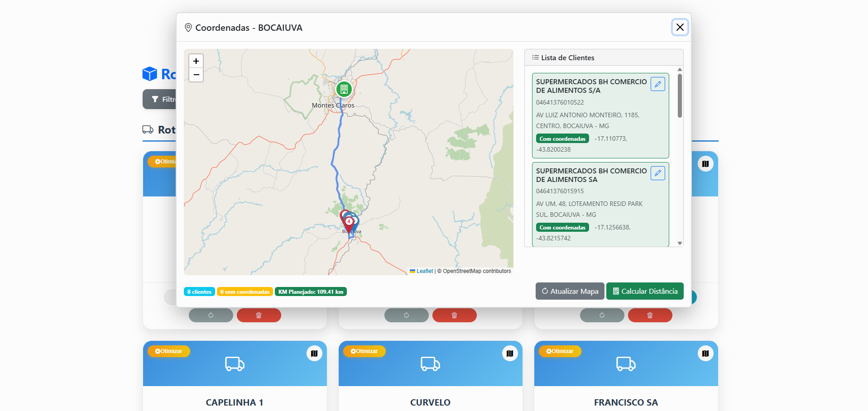Click the gray refresh button on right card
Image resolution: width=868 pixels, height=411 pixels.
(602, 315)
